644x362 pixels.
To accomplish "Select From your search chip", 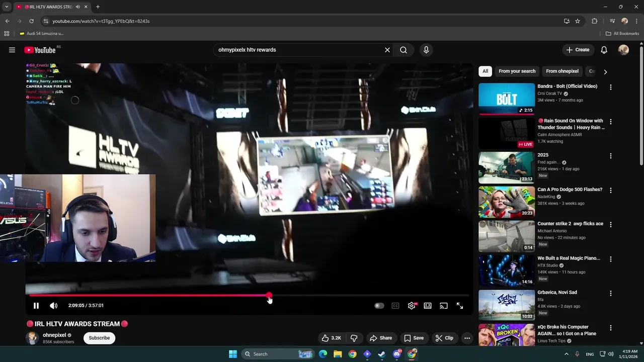I will [x=517, y=71].
